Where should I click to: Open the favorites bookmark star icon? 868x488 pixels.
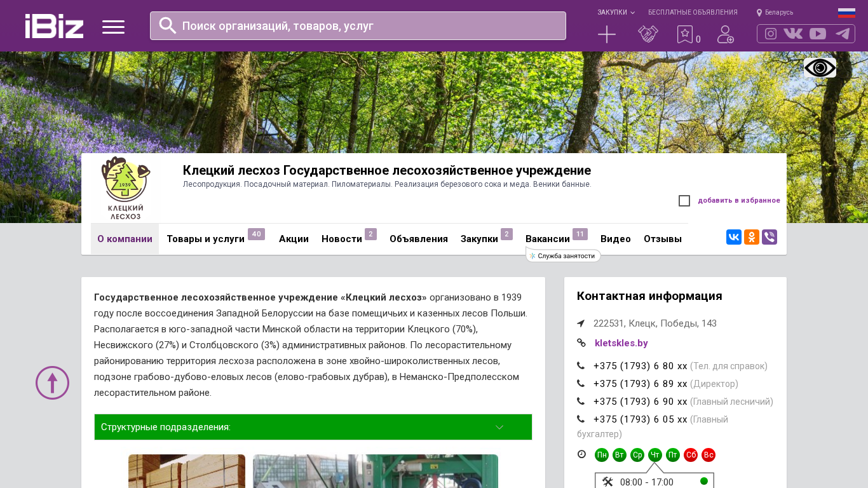pyautogui.click(x=685, y=34)
